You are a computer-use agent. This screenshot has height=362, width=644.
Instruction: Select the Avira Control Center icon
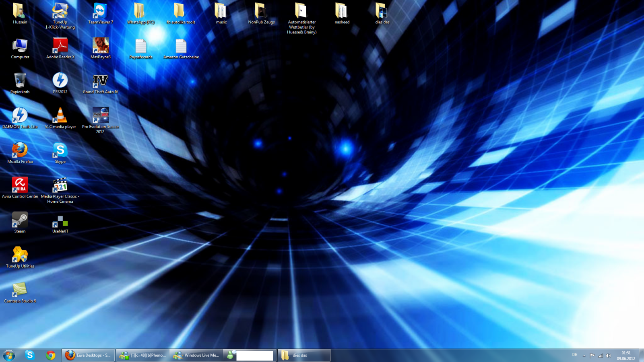tap(20, 185)
